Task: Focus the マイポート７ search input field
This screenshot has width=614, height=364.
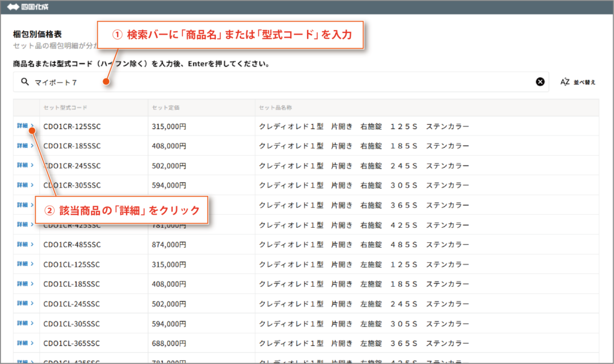Action: point(270,82)
